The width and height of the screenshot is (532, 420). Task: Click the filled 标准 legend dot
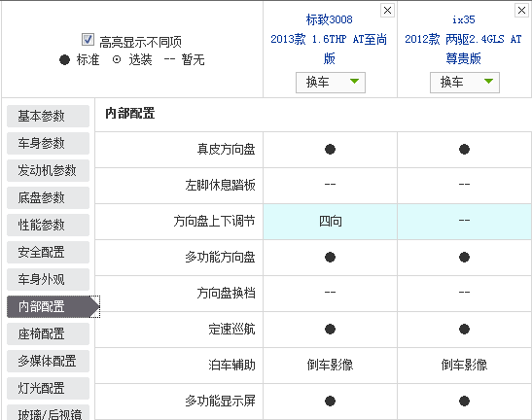(64, 60)
